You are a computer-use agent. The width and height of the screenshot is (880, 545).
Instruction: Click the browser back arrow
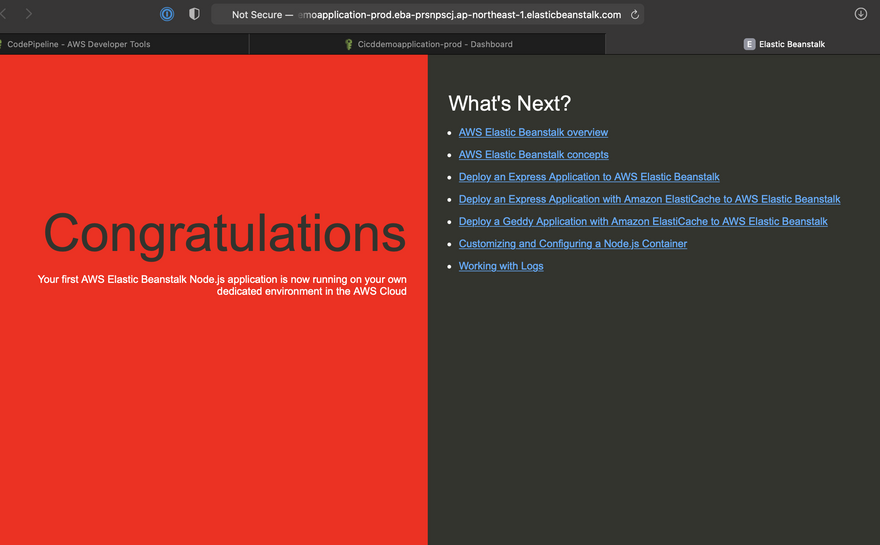tap(4, 14)
